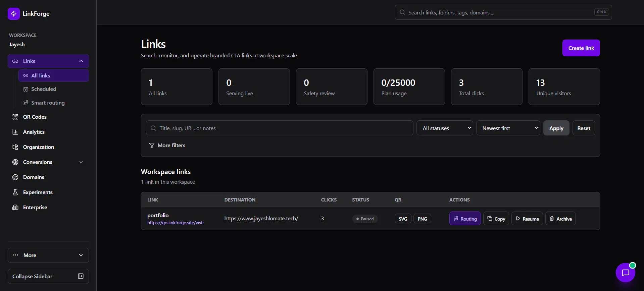Click the Analytics bar chart icon
Image resolution: width=644 pixels, height=291 pixels.
(x=15, y=132)
